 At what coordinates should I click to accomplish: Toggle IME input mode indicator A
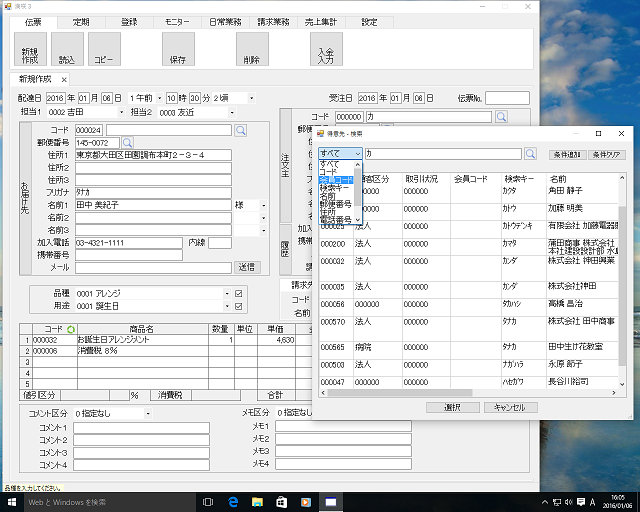click(x=593, y=502)
